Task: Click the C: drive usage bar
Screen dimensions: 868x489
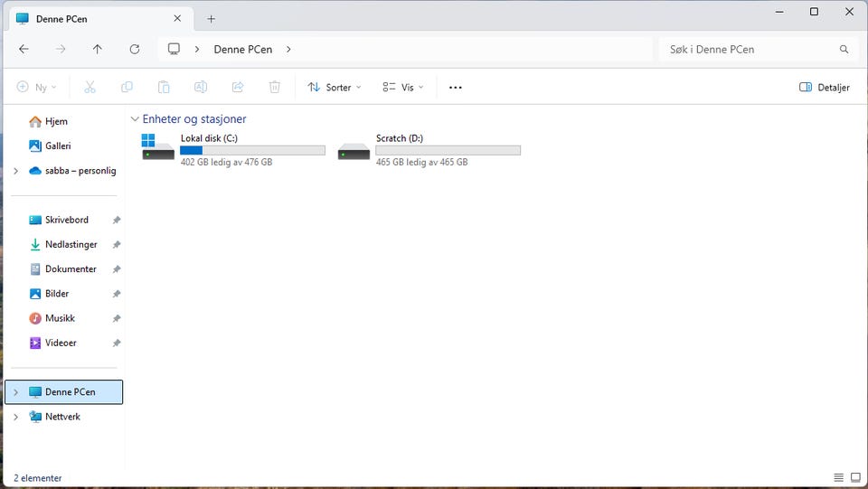Action: pos(252,150)
